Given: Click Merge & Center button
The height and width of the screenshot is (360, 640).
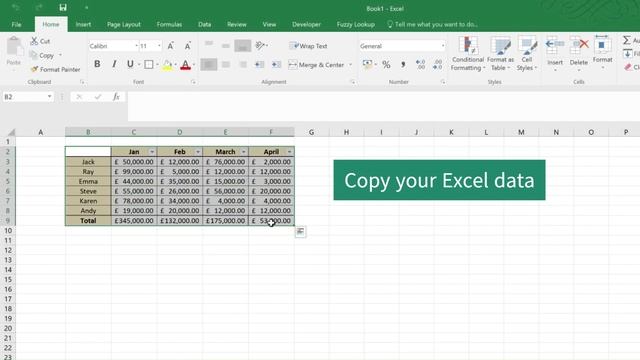Looking at the screenshot, I should (x=316, y=64).
